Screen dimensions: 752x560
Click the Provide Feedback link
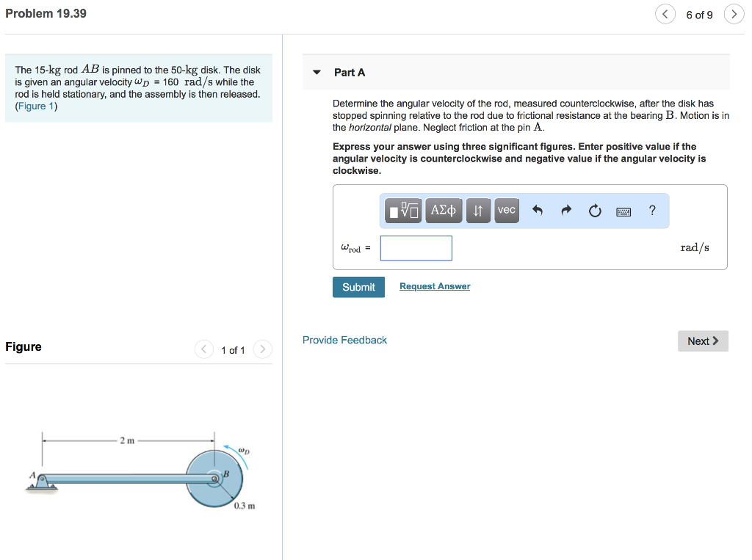(344, 340)
